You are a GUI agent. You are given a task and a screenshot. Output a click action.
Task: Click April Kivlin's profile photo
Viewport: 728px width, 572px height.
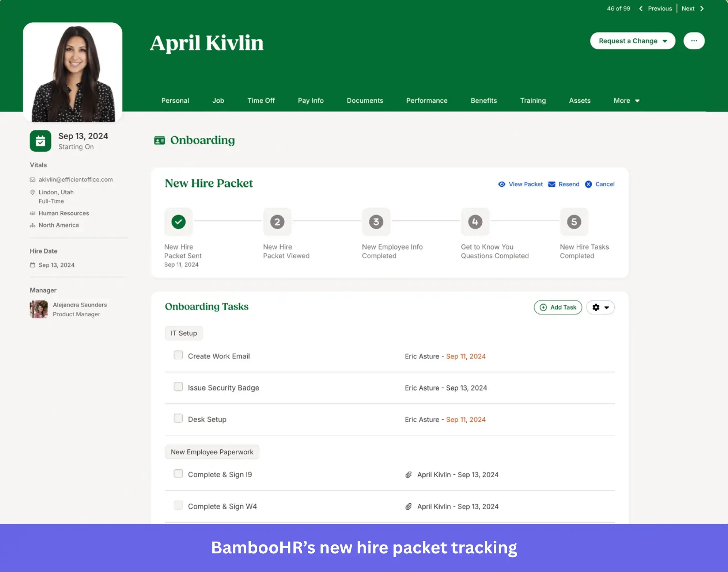tap(73, 72)
